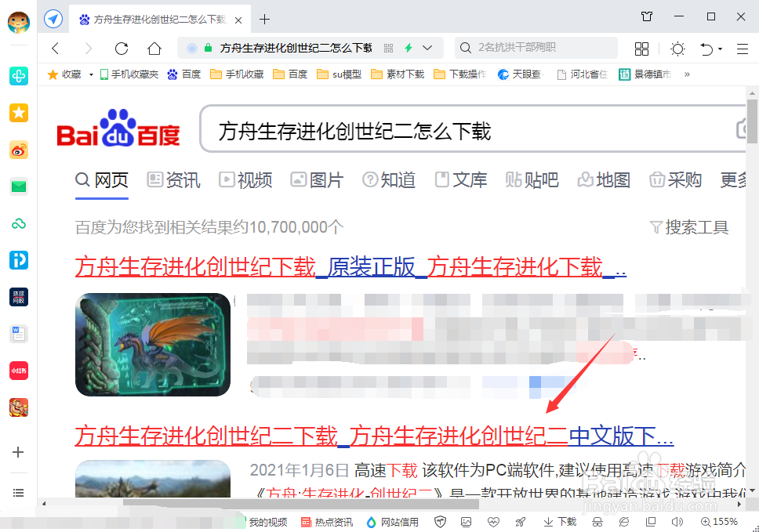Open the 155% zoom level control

click(719, 522)
